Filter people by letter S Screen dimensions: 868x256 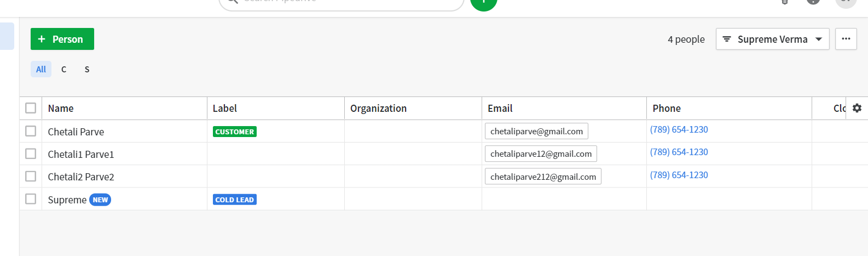[87, 69]
